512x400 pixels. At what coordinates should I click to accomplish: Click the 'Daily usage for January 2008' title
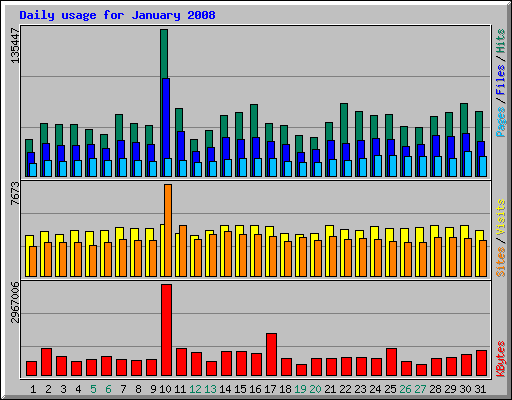[x=117, y=15]
